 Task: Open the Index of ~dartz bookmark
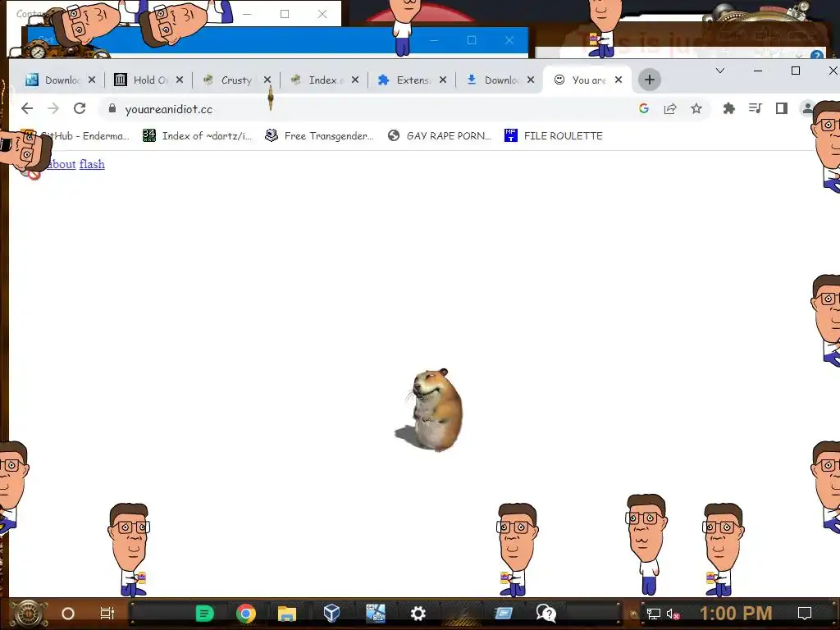(x=197, y=136)
